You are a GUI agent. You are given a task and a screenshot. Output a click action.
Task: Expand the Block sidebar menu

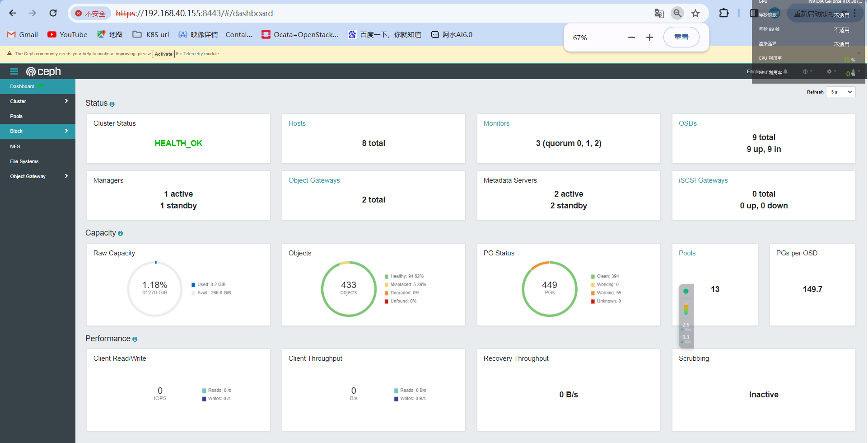[37, 131]
